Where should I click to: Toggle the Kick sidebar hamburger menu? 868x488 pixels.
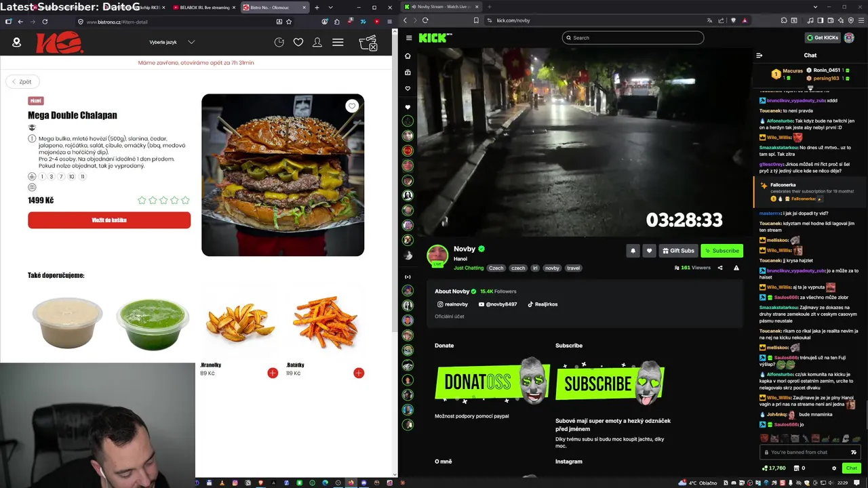(408, 38)
